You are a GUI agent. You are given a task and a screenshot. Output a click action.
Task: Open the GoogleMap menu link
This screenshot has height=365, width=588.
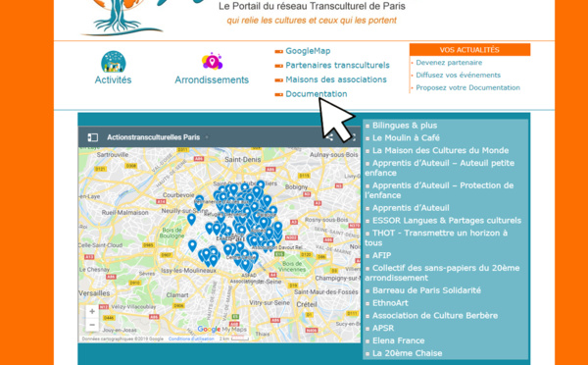pos(308,51)
